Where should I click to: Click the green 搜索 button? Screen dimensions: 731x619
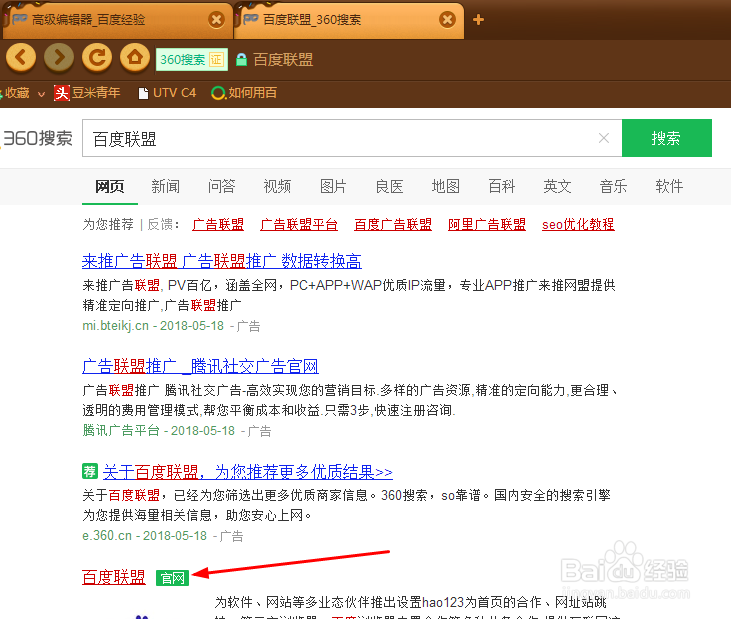(667, 138)
